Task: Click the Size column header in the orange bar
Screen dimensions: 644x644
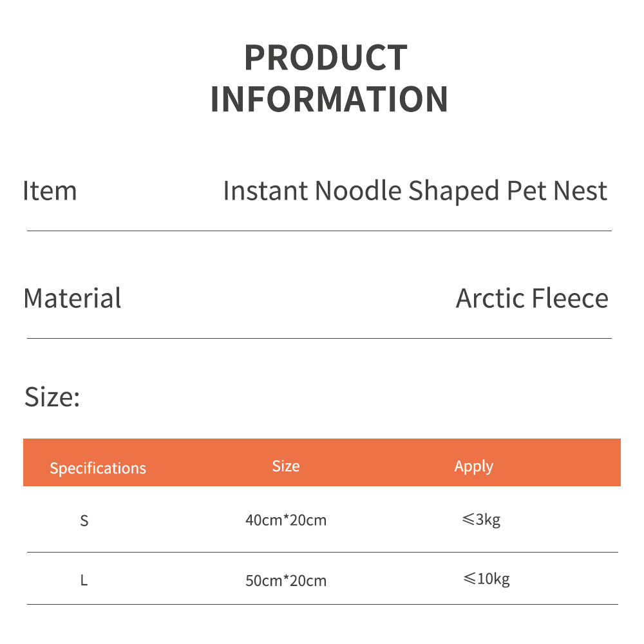Action: pyautogui.click(x=285, y=466)
